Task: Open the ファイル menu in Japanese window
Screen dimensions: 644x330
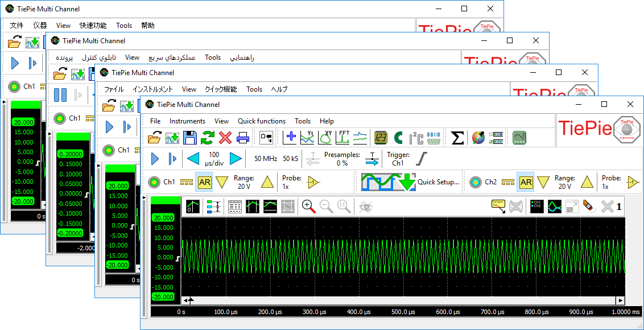Action: tap(113, 89)
